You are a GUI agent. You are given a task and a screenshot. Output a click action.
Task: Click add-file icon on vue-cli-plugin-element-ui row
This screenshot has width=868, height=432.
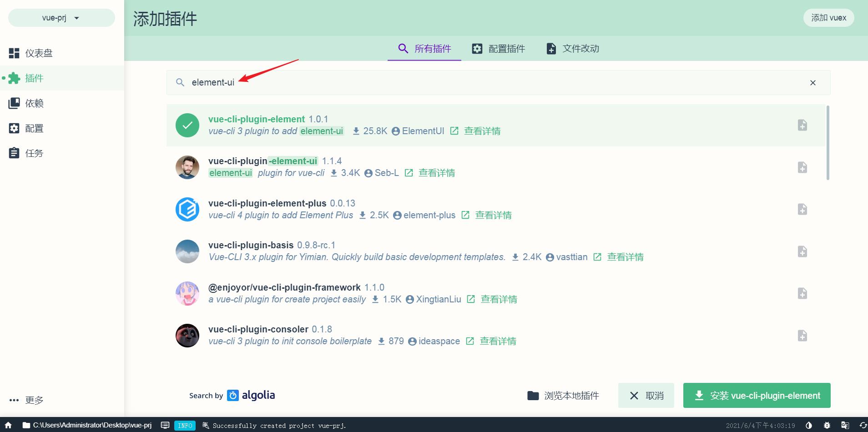[x=802, y=167]
